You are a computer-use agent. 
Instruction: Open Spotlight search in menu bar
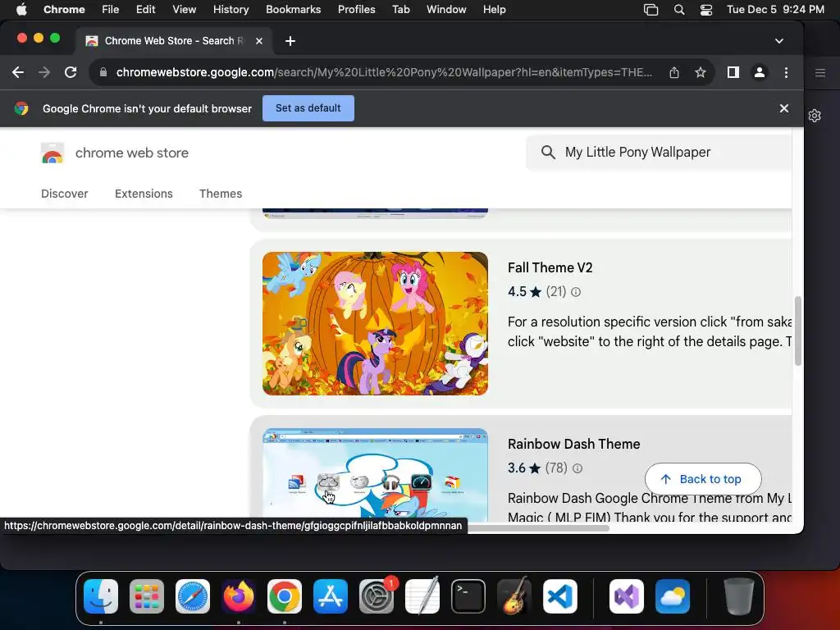tap(679, 10)
